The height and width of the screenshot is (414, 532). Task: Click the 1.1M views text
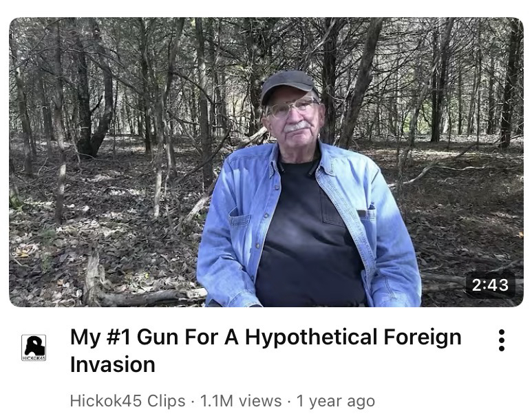click(x=241, y=401)
